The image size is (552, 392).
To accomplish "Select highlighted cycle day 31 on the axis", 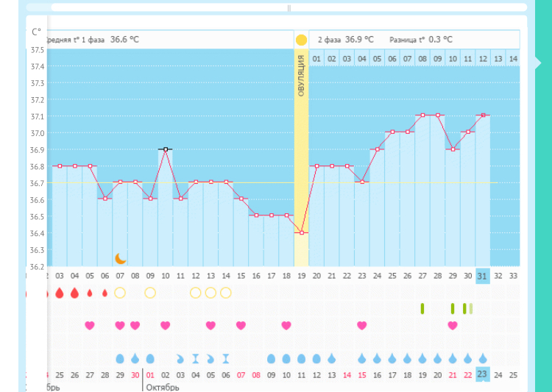I will click(482, 276).
